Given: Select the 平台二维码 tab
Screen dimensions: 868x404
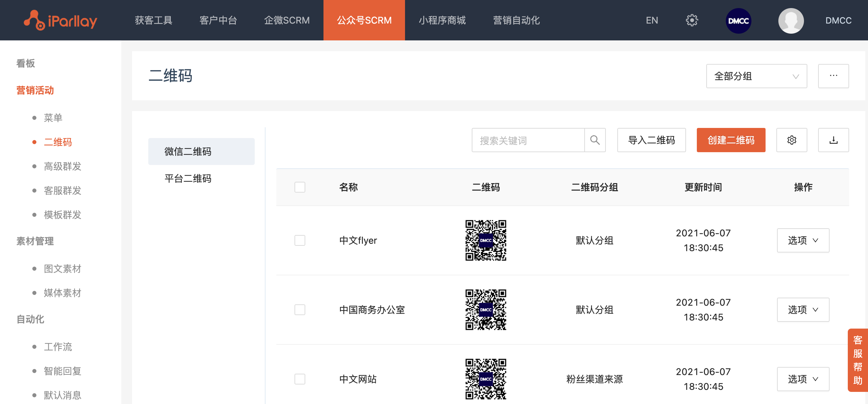Looking at the screenshot, I should coord(188,178).
